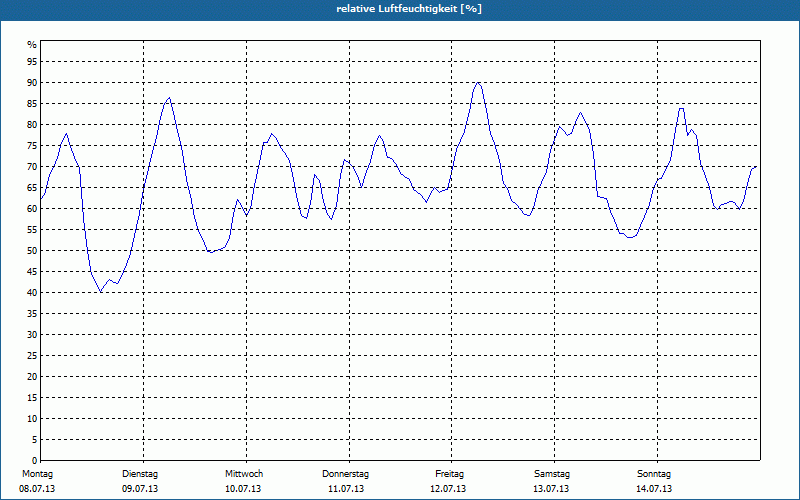The image size is (800, 500).
Task: Click the '95' y-axis value
Action: (x=32, y=62)
